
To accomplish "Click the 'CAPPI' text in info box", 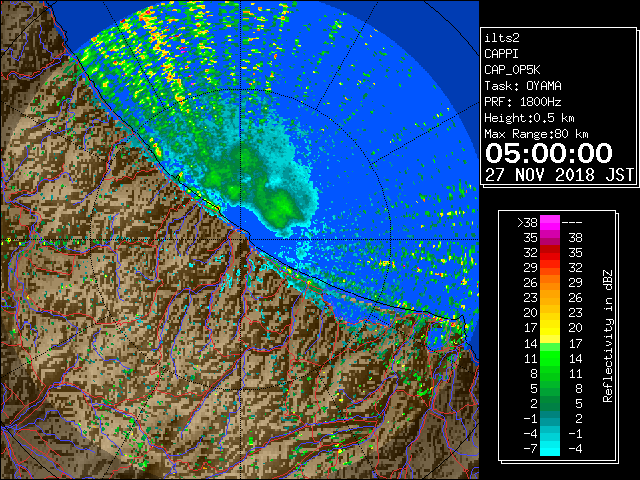I will click(x=501, y=54).
